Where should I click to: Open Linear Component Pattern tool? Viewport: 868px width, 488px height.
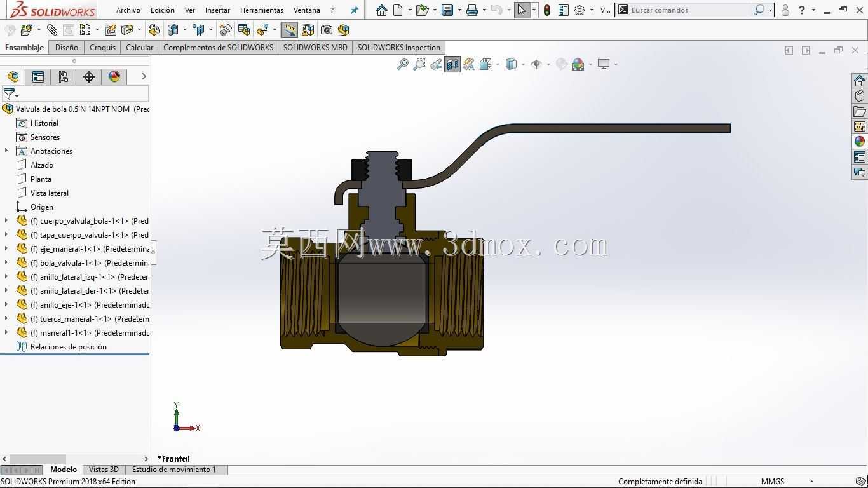[85, 30]
